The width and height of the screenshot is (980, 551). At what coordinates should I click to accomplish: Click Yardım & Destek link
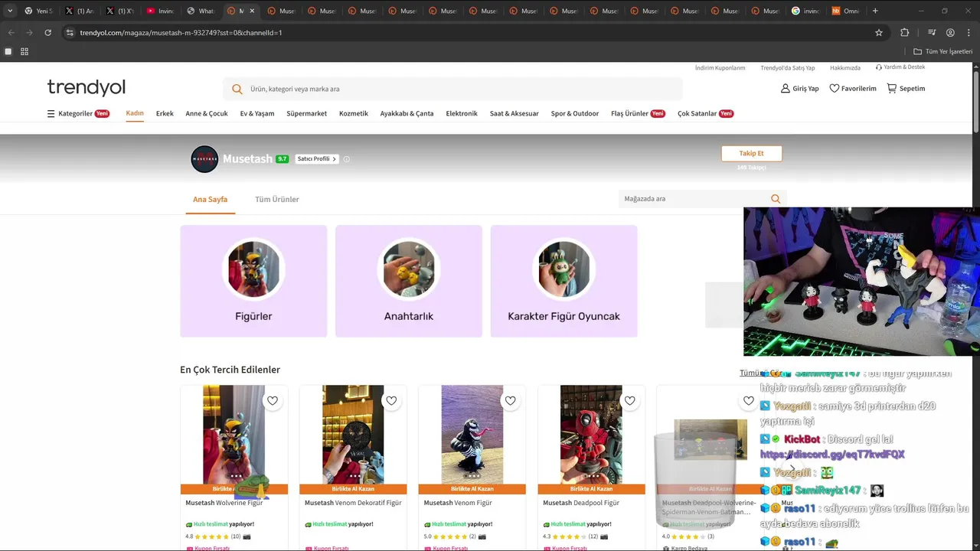900,67
